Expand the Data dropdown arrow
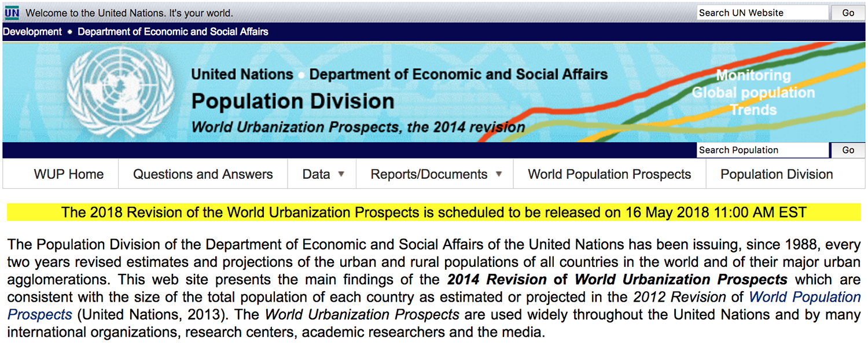Screen dimensions: 868x345 pos(341,174)
